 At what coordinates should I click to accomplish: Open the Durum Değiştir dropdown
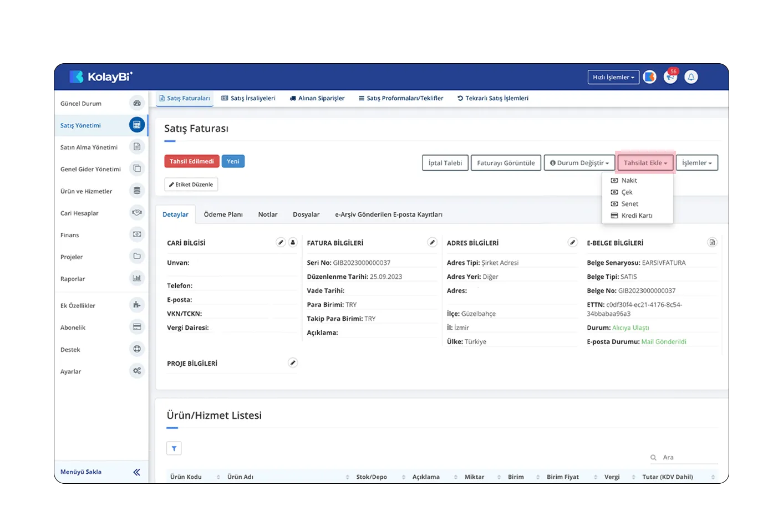579,163
